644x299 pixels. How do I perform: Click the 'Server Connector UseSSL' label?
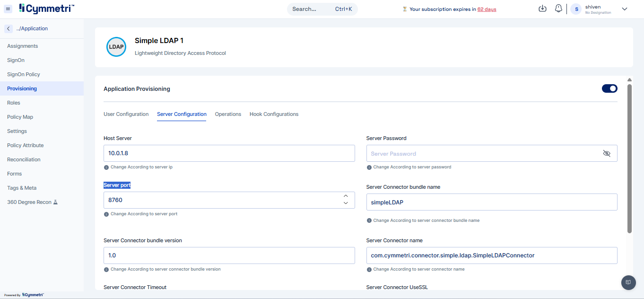397,287
